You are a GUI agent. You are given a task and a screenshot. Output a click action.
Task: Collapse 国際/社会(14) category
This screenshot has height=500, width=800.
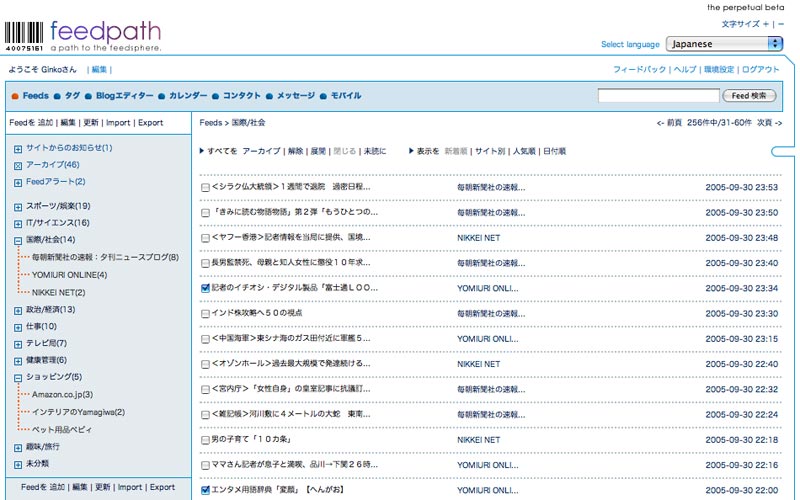[18, 241]
